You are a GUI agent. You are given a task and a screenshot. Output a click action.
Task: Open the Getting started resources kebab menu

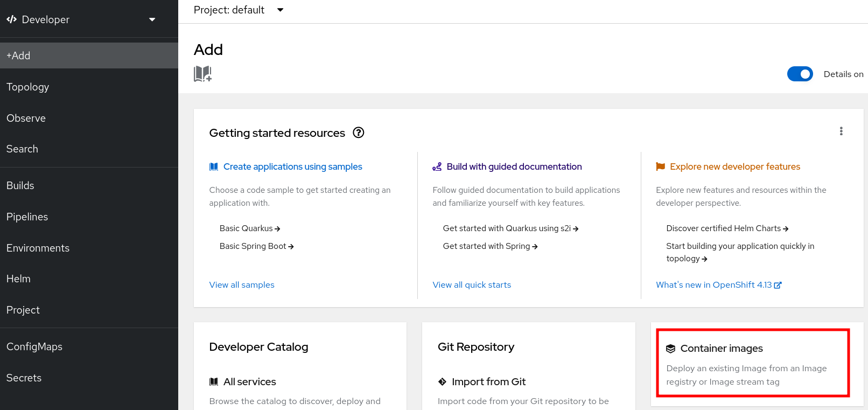tap(841, 131)
